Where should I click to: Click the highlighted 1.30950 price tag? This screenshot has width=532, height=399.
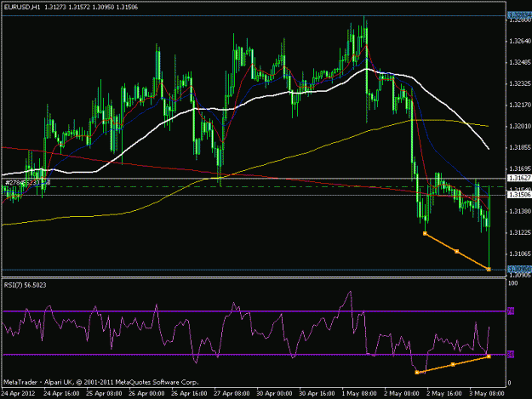point(519,269)
